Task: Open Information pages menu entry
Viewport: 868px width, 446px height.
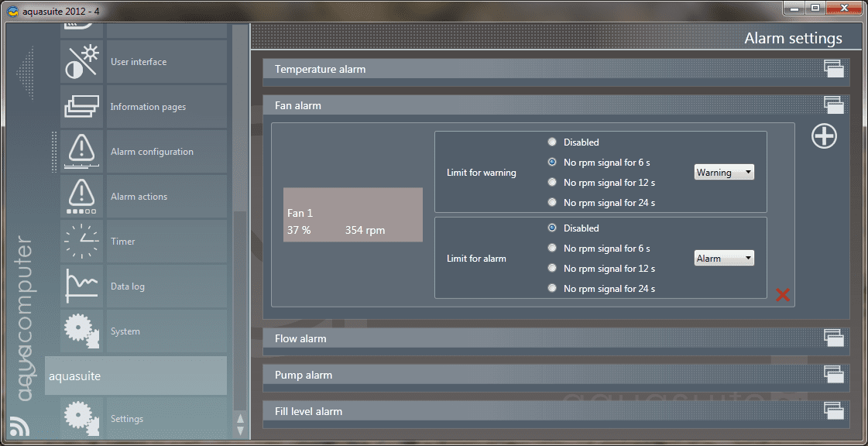Action: tap(166, 106)
